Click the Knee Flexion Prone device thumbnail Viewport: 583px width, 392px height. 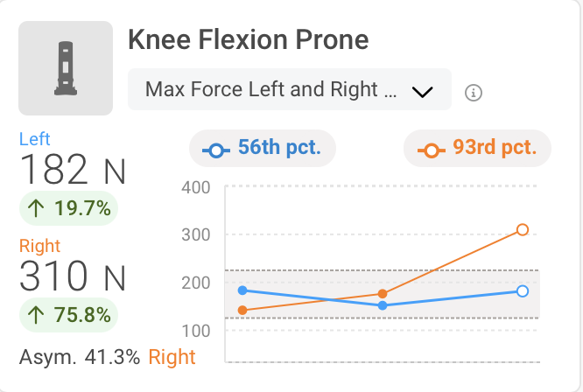coord(66,69)
